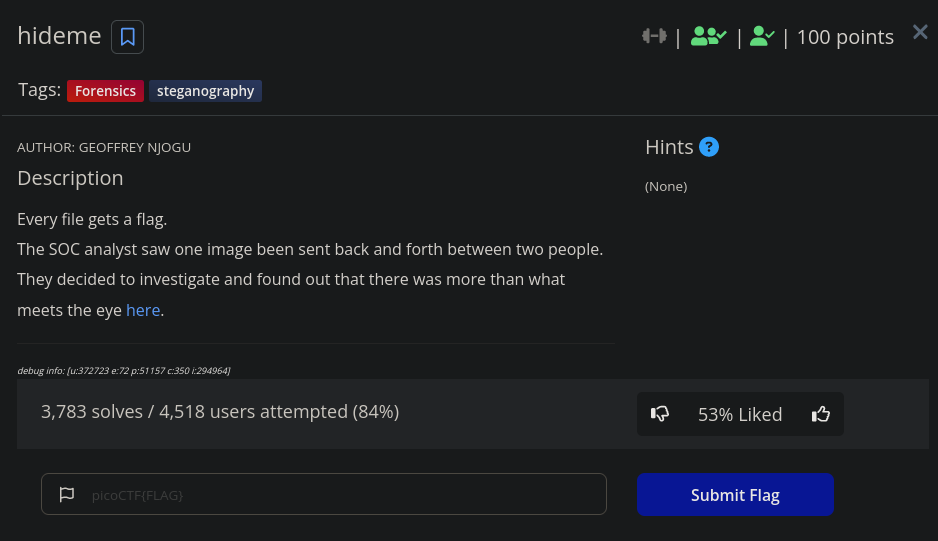Click the single user solved icon
This screenshot has width=938, height=541.
coord(762,36)
